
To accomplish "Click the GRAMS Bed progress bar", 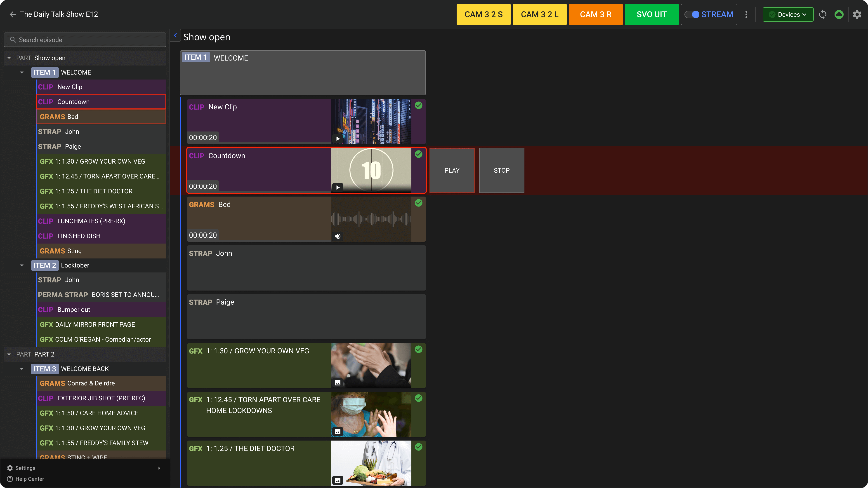I will (x=275, y=241).
